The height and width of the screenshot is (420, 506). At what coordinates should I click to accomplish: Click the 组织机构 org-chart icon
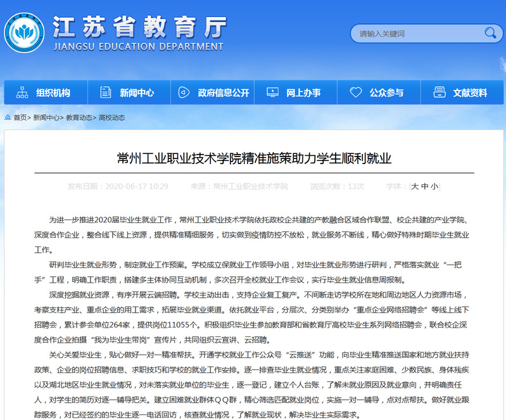[22, 92]
